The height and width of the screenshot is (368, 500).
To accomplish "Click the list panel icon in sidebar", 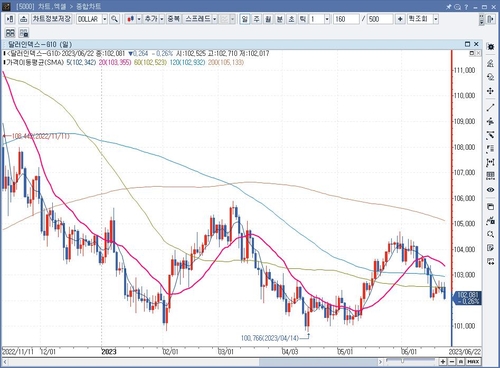I will [x=490, y=149].
